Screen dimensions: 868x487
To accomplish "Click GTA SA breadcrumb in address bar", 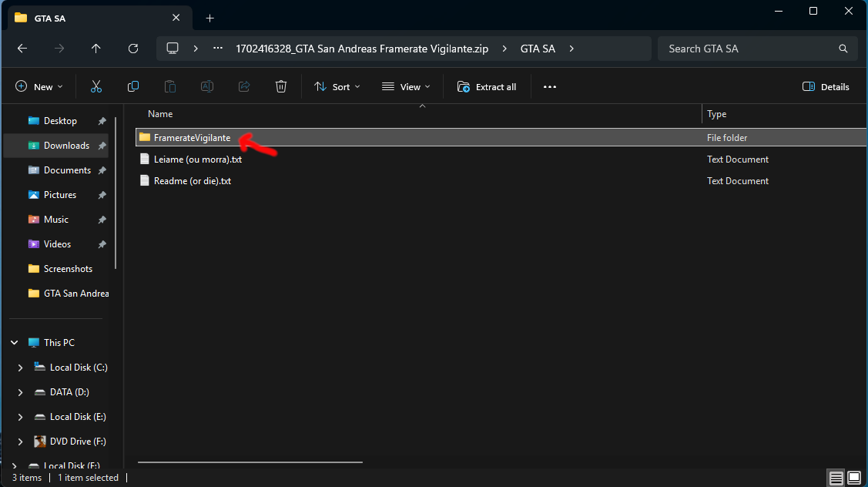I will (538, 49).
